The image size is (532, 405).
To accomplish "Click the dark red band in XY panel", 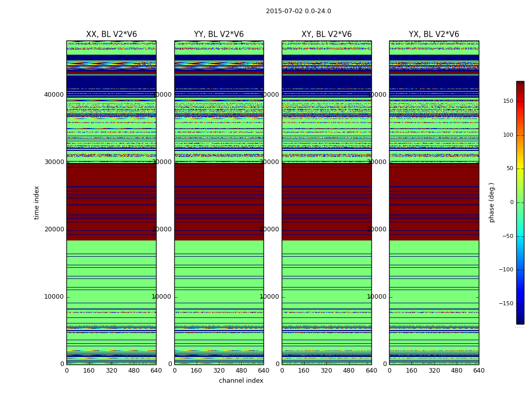I will (326, 201).
